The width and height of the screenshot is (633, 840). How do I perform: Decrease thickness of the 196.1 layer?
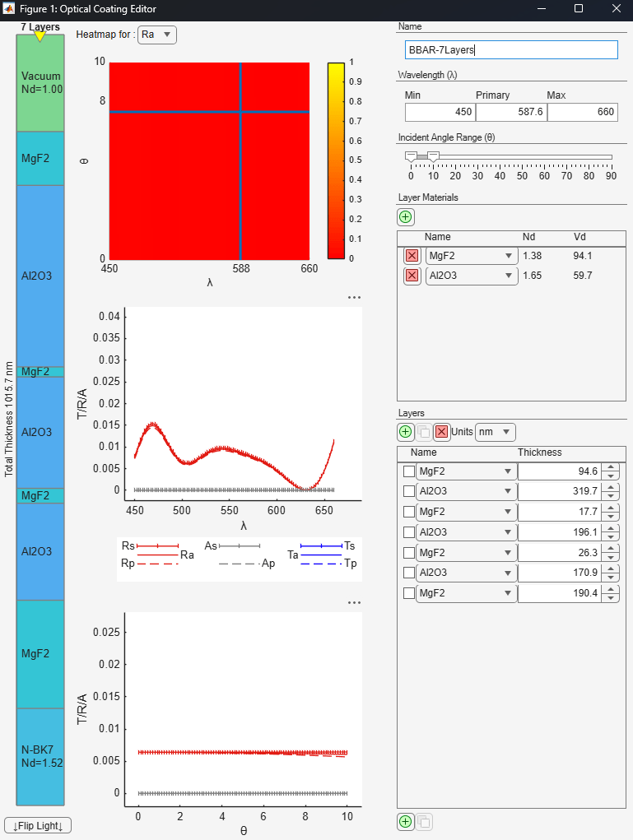611,536
